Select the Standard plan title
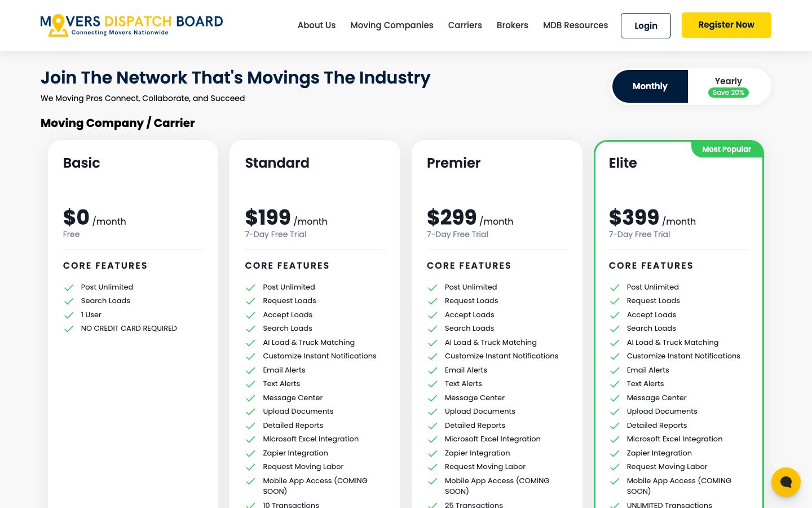 pyautogui.click(x=277, y=163)
